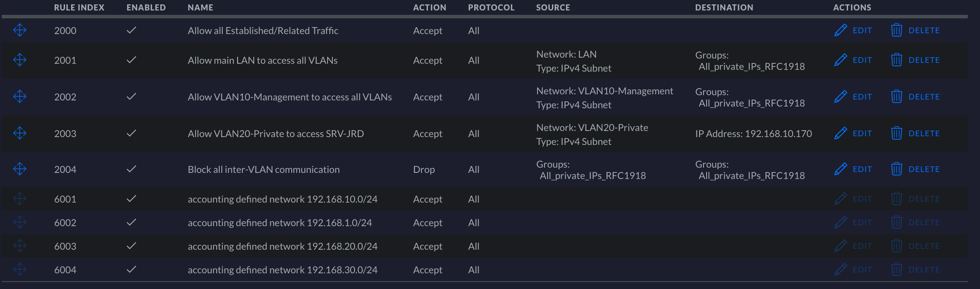Select the 'Block all inter-VLAN communication' rule name
980x289 pixels.
pos(264,169)
